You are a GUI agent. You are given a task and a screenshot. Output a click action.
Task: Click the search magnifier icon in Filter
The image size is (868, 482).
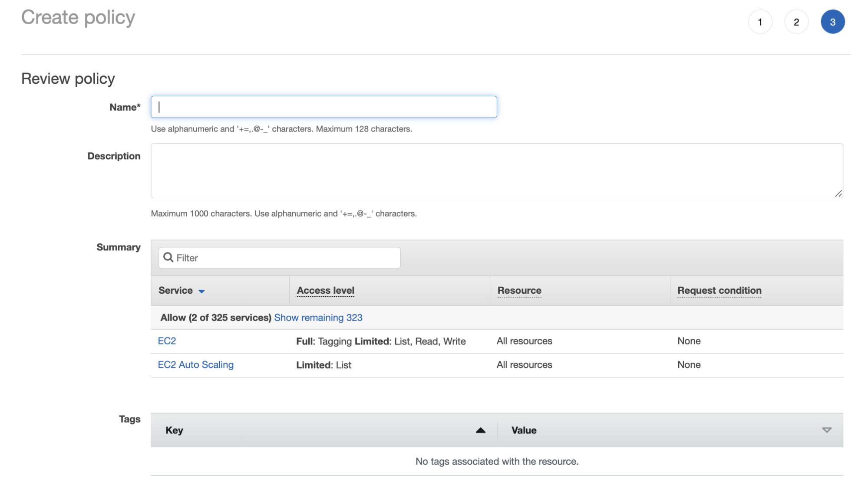point(168,257)
